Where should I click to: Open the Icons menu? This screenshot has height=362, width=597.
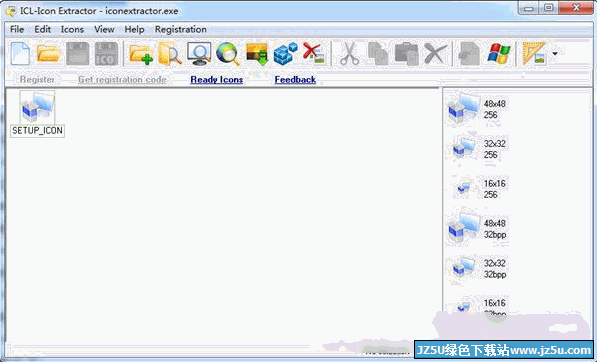(72, 29)
